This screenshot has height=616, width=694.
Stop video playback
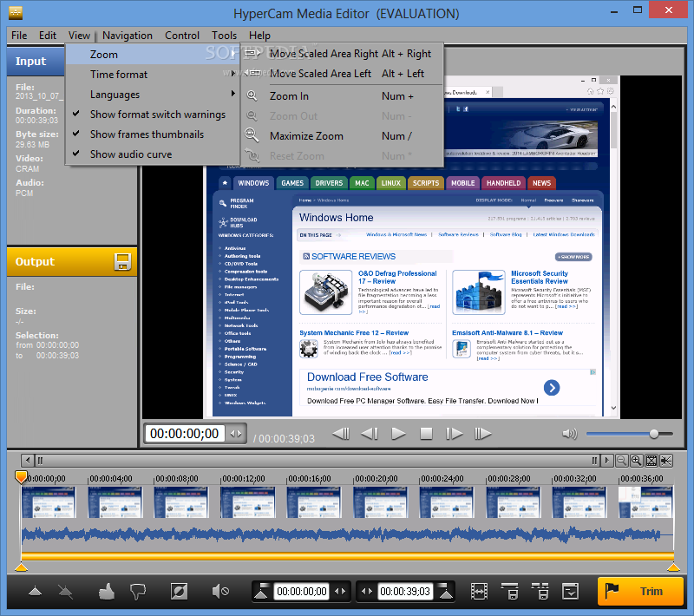[x=426, y=434]
